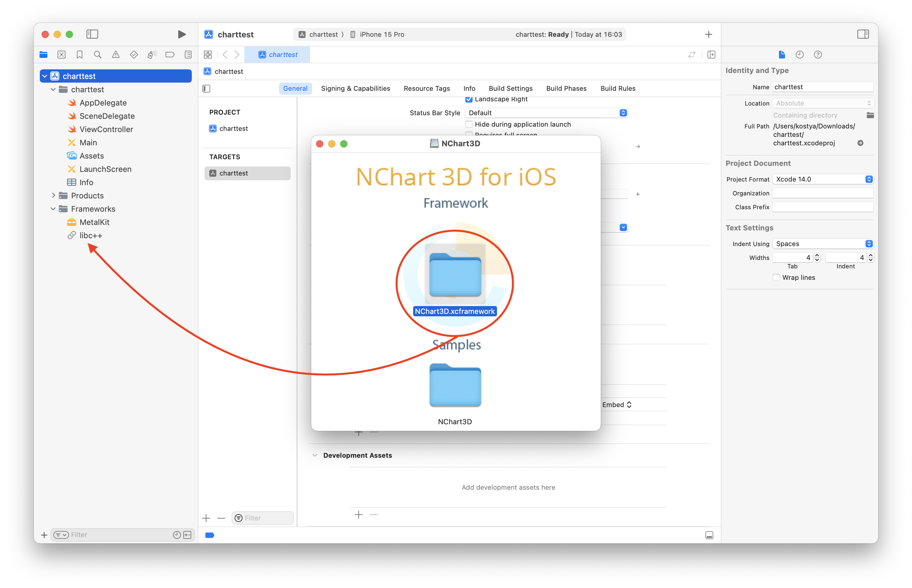Switch to Signing & Capabilities tab
Screen dimensions: 912x588
tap(356, 89)
